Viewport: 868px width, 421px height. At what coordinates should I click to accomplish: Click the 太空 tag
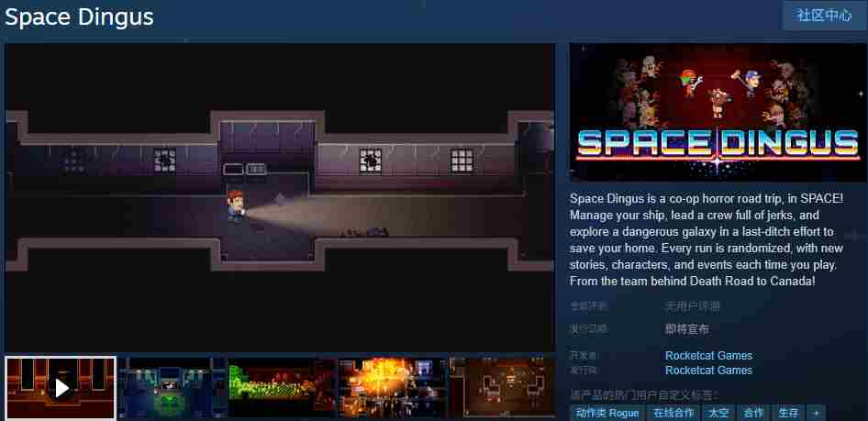(718, 413)
